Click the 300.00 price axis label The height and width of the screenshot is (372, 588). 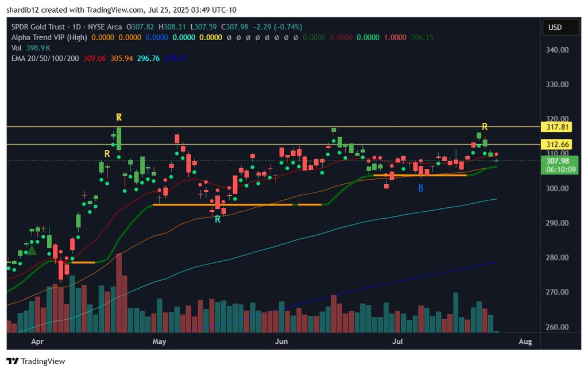[557, 189]
